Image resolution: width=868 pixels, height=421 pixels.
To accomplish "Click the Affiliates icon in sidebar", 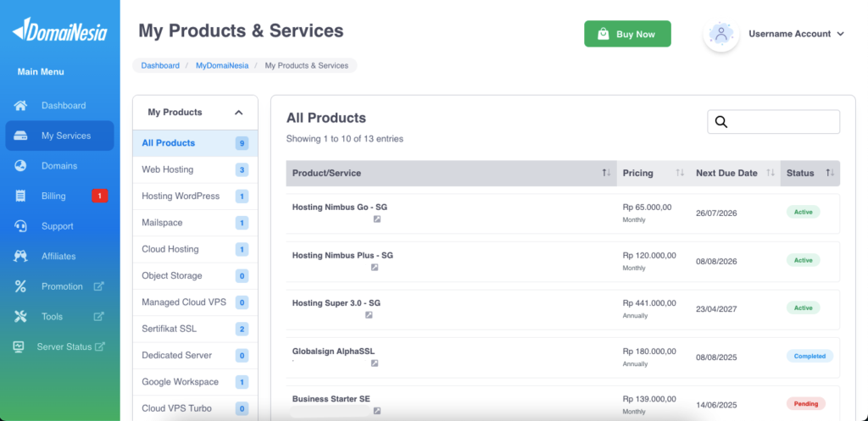I will (20, 256).
